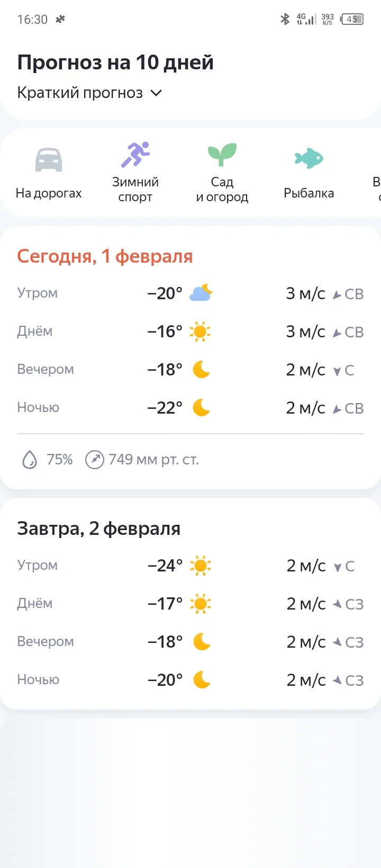This screenshot has width=381, height=868.
Task: Open the winter sports running icon
Action: (135, 155)
